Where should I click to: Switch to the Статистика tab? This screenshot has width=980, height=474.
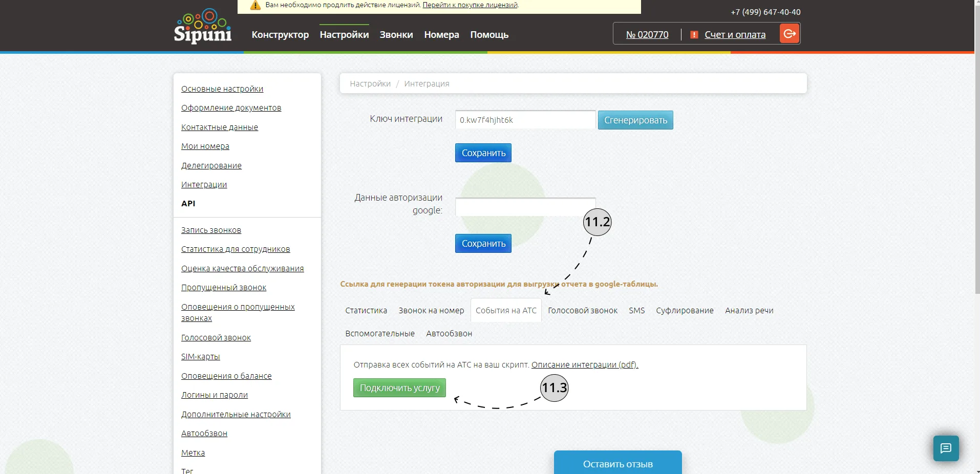pos(366,310)
